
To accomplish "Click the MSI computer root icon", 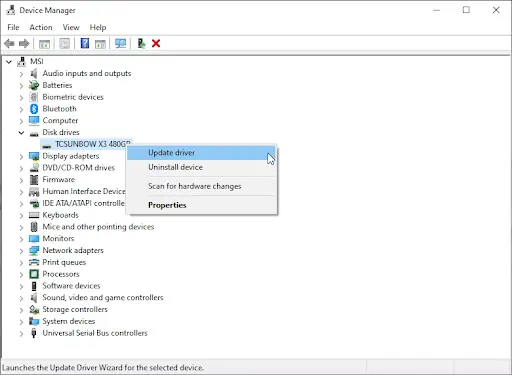I will pyautogui.click(x=21, y=61).
